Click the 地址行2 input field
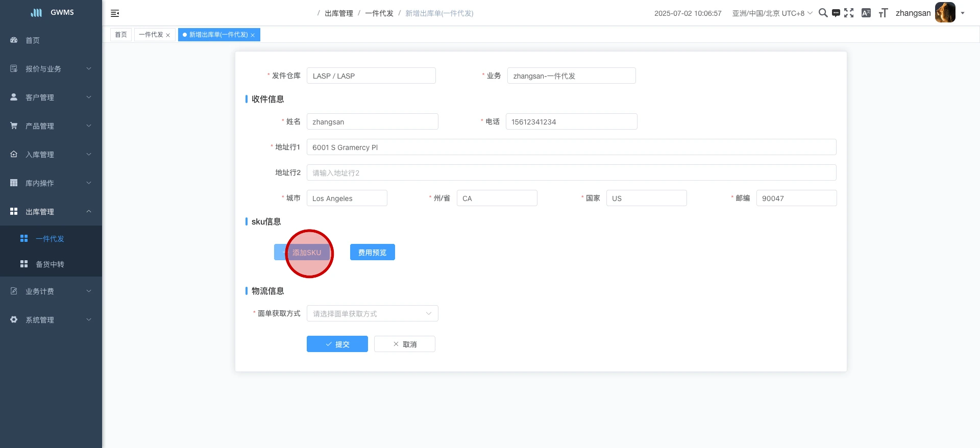The image size is (980, 448). (x=571, y=172)
